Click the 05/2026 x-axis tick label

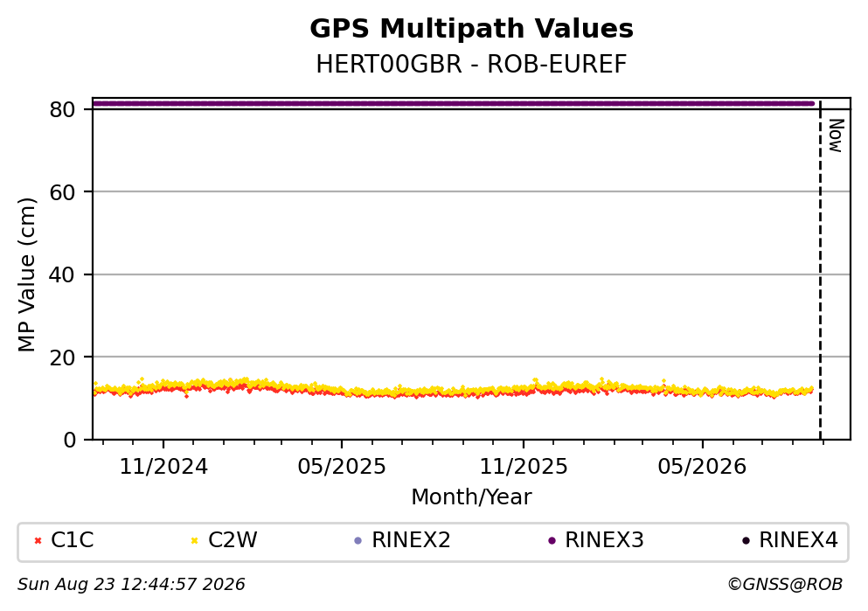(702, 467)
